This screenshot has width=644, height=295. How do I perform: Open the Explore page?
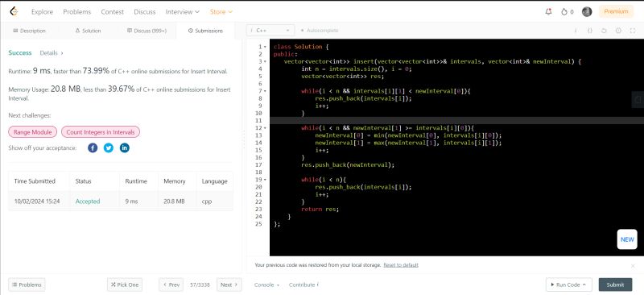tap(43, 12)
